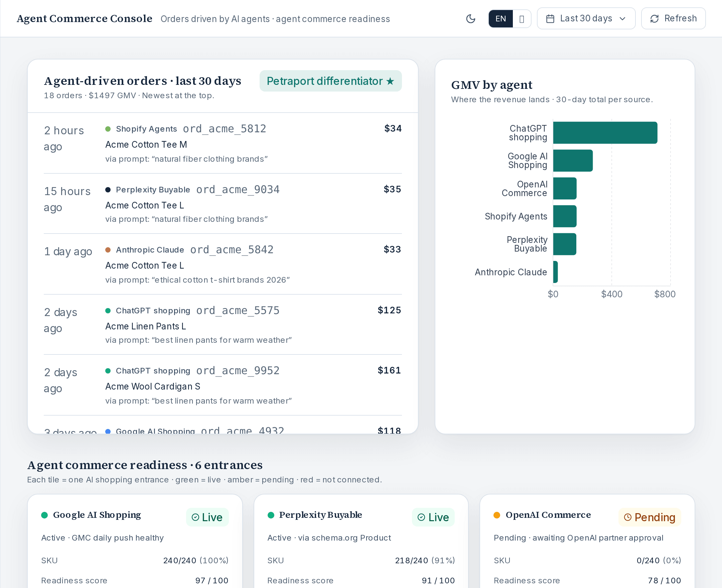Click the Pending badge on OpenAI Commerce
The image size is (722, 588).
point(649,517)
